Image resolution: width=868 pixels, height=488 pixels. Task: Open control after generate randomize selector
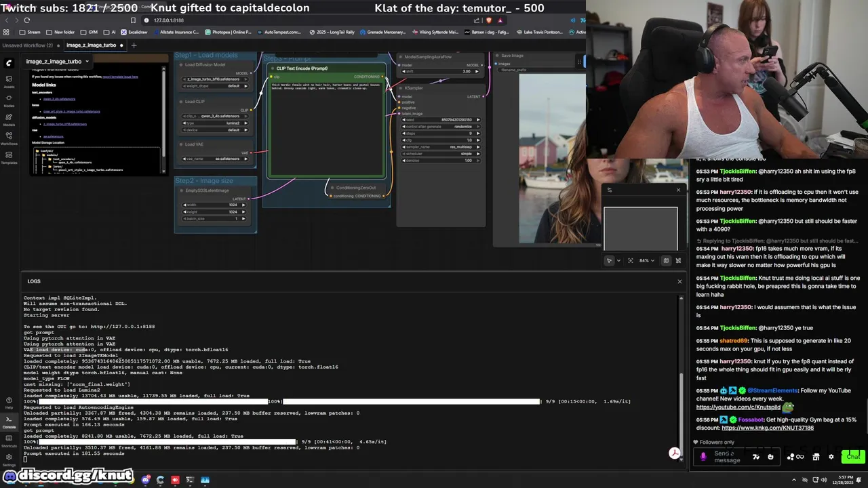441,127
